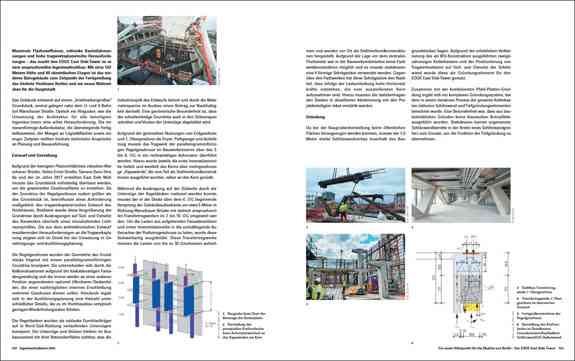Open the photo of the crane lifting a steel beam
575x361 pixels.
(x=356, y=195)
